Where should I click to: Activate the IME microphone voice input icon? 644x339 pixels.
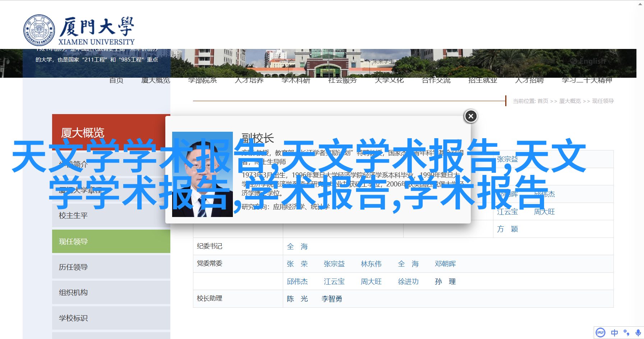(x=638, y=333)
